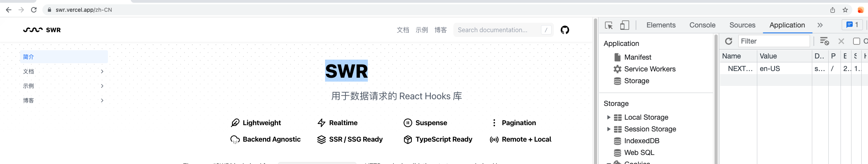Click the Search documentation field
Screen dimensions: 868x164
503,30
